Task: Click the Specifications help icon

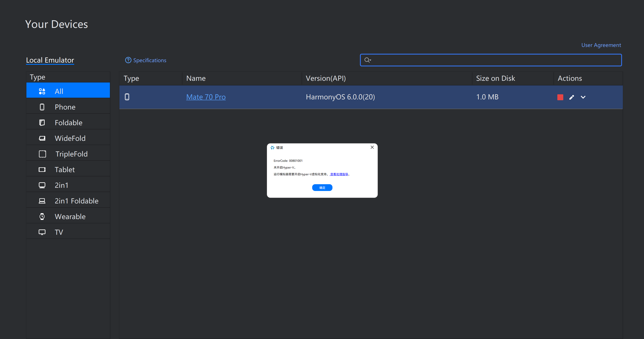Action: pyautogui.click(x=128, y=60)
